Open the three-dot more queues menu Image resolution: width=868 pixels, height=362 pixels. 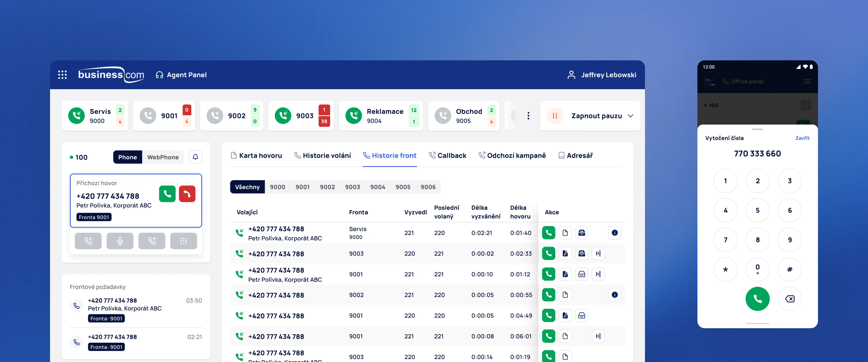(528, 116)
